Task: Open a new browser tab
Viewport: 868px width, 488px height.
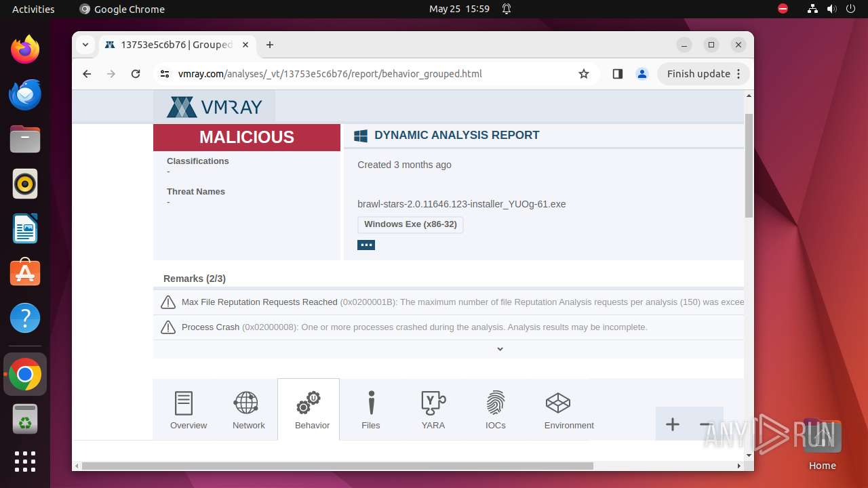Action: pos(270,45)
